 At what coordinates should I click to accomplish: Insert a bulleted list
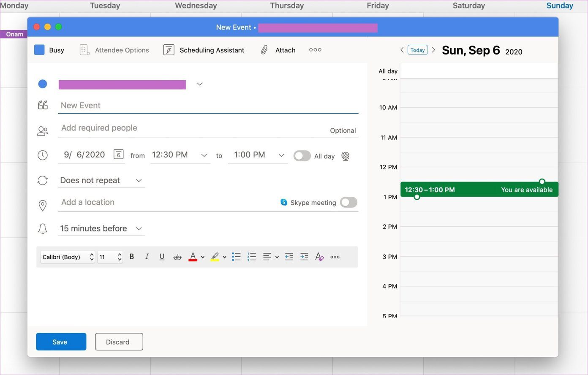pos(236,257)
